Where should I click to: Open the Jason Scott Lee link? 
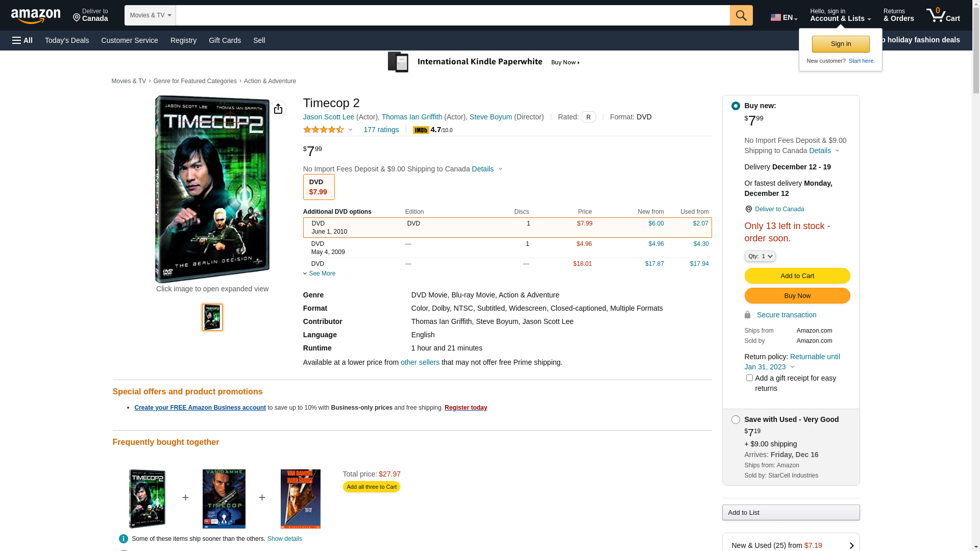(x=328, y=117)
